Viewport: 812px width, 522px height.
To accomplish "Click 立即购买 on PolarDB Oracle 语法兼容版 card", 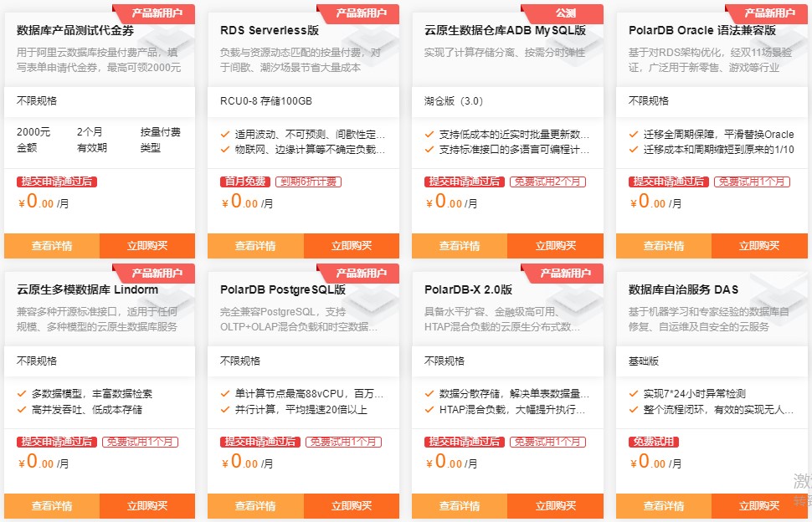I will coord(758,246).
